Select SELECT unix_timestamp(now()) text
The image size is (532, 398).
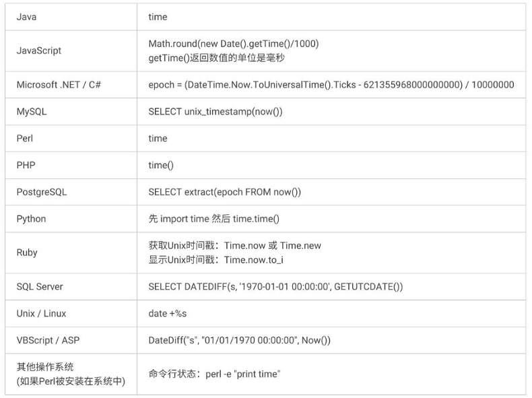click(x=215, y=112)
